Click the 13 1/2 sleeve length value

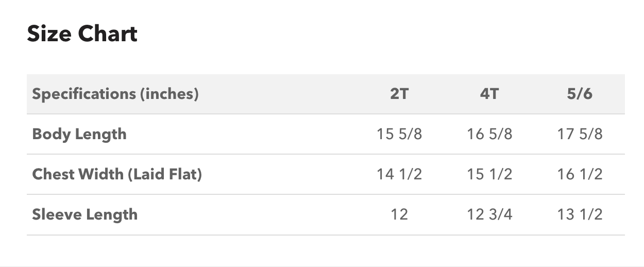[580, 214]
